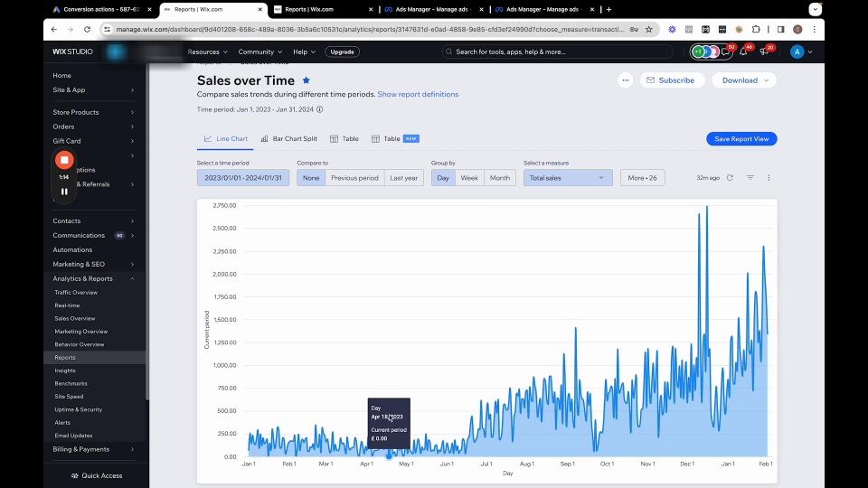This screenshot has width=868, height=488.
Task: Compare to Previous period
Action: (x=354, y=178)
